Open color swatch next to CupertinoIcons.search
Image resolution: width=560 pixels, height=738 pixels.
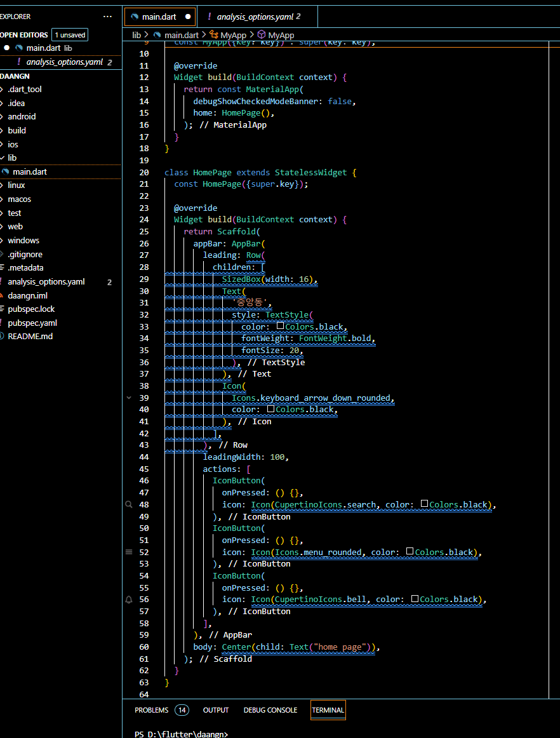(424, 504)
